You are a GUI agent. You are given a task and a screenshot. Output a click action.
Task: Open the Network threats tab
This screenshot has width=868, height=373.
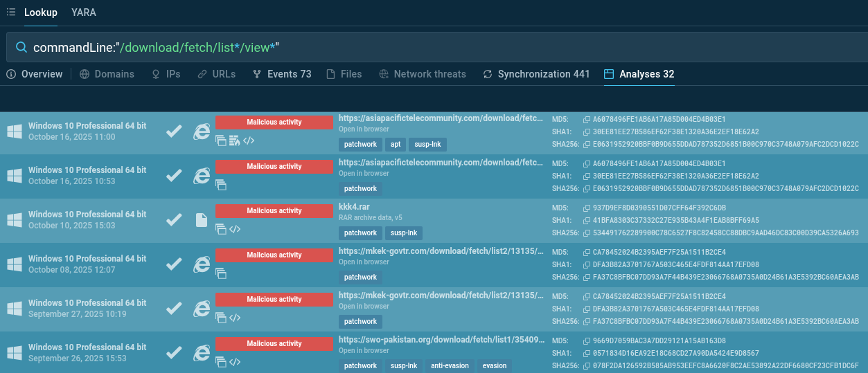[x=423, y=74]
